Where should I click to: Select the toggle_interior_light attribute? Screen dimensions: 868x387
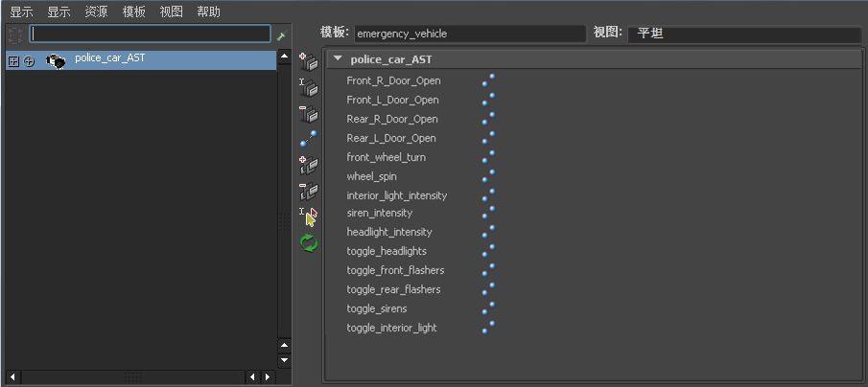coord(391,328)
